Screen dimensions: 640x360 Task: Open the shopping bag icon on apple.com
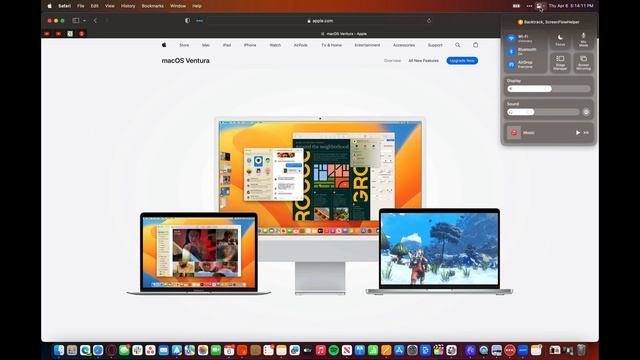click(x=476, y=45)
